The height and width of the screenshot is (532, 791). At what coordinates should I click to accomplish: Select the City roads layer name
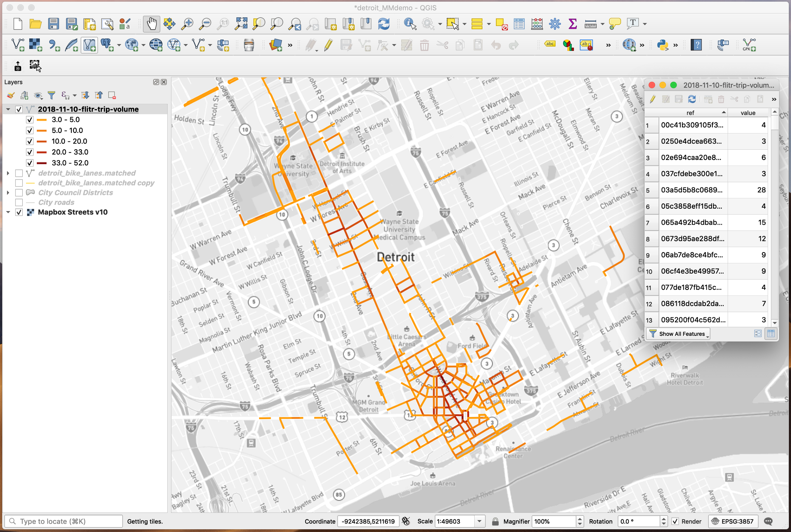[x=56, y=203]
